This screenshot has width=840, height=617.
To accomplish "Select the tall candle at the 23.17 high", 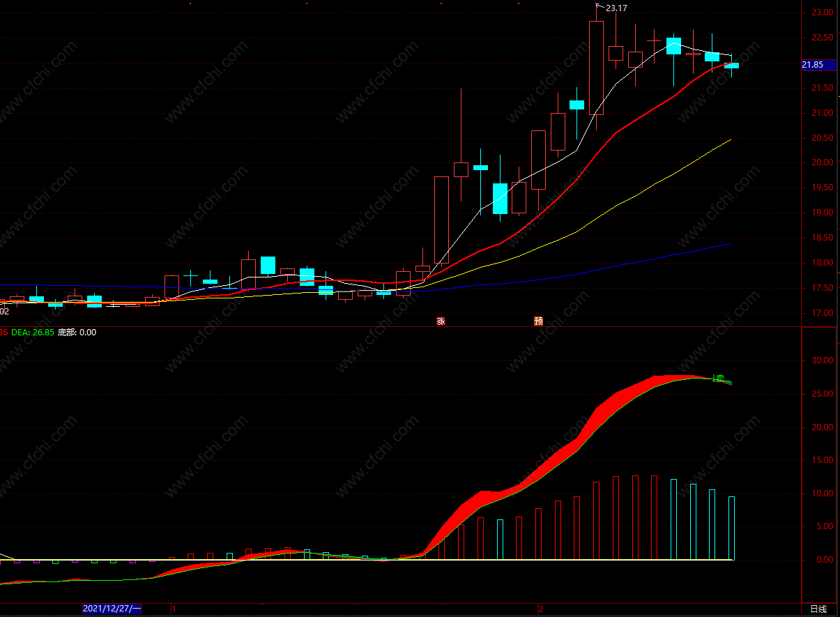I will [596, 68].
